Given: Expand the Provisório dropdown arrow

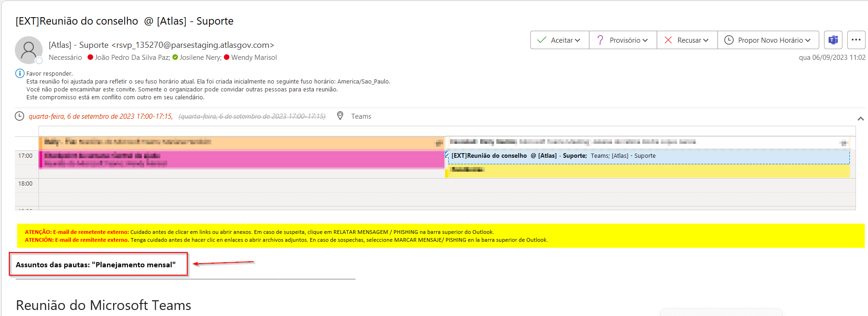Looking at the screenshot, I should (x=645, y=40).
